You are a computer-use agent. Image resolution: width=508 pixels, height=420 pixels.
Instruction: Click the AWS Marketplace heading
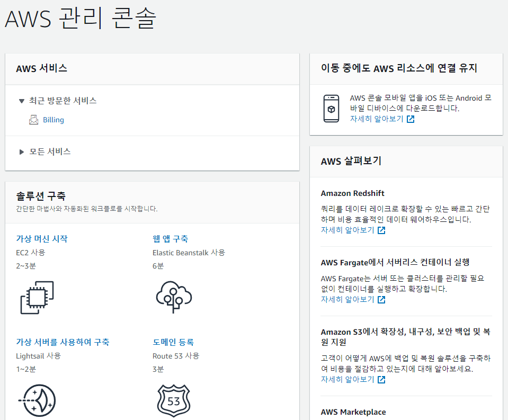click(353, 412)
